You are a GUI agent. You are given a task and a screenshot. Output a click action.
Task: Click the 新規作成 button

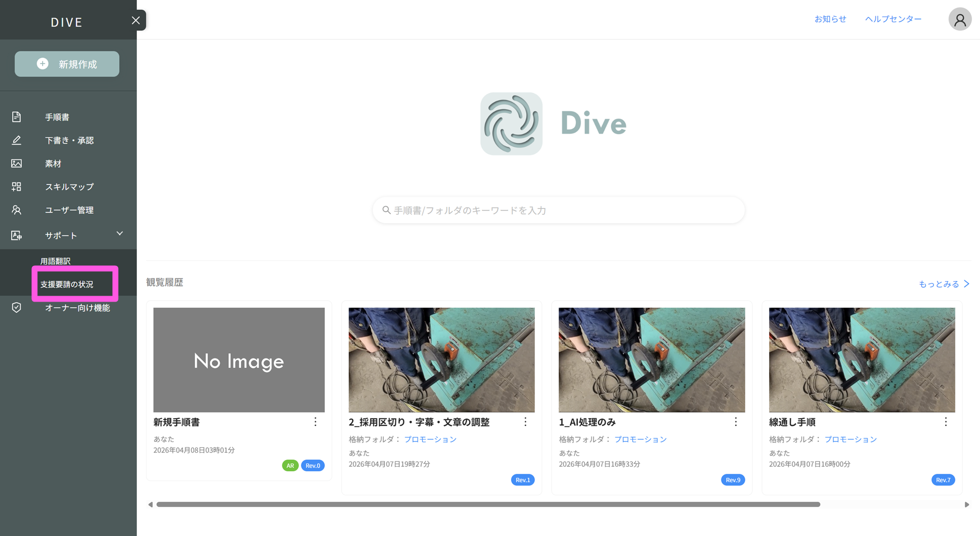(67, 64)
